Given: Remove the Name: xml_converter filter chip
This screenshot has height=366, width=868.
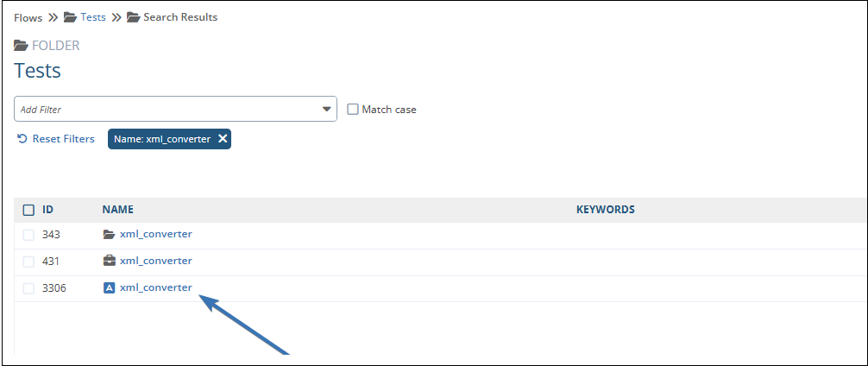Looking at the screenshot, I should click(223, 139).
